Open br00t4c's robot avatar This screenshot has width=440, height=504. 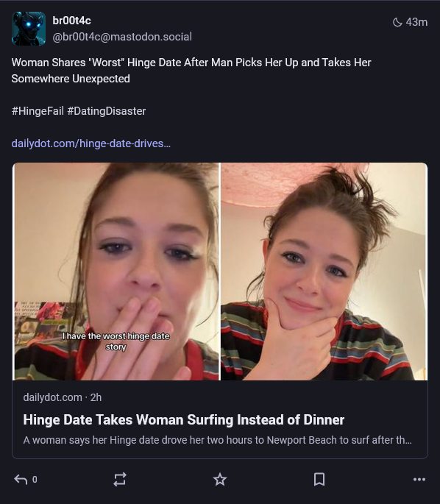[29, 29]
